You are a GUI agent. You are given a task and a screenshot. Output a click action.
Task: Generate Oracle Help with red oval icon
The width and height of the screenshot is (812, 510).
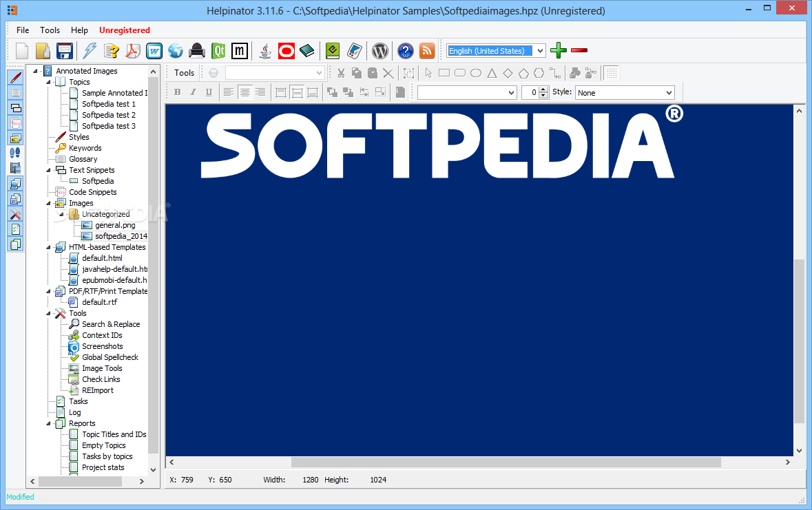(287, 51)
